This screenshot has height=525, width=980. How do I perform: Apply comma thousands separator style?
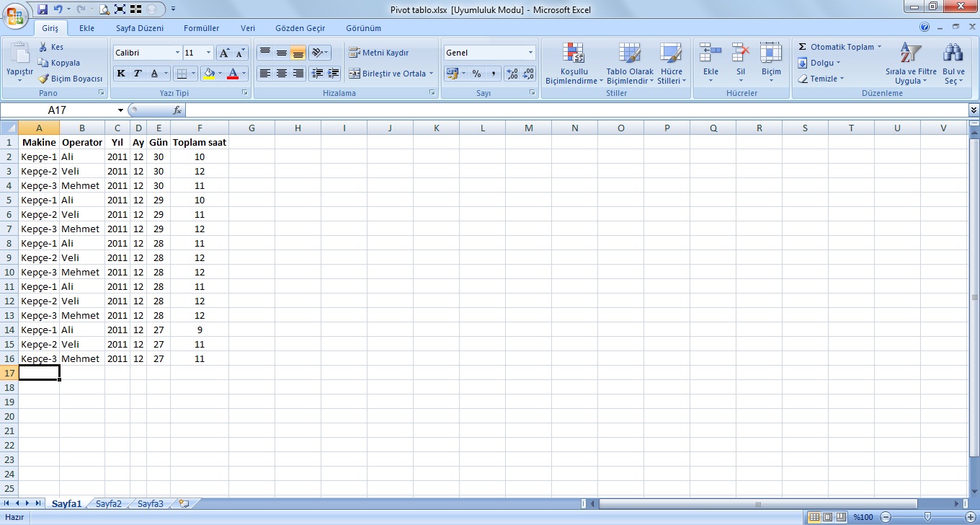(x=493, y=73)
